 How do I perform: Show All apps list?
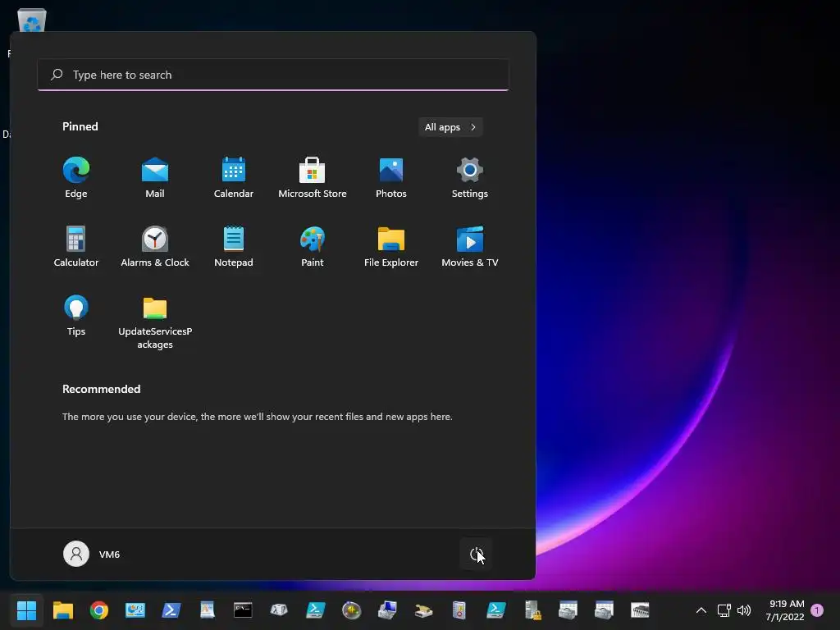[x=450, y=127]
